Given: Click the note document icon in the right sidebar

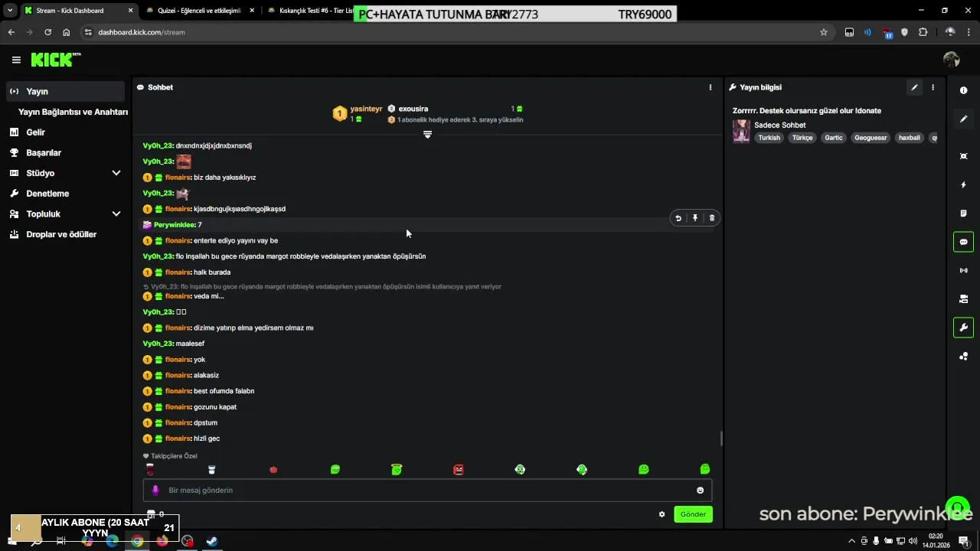Looking at the screenshot, I should [x=963, y=214].
